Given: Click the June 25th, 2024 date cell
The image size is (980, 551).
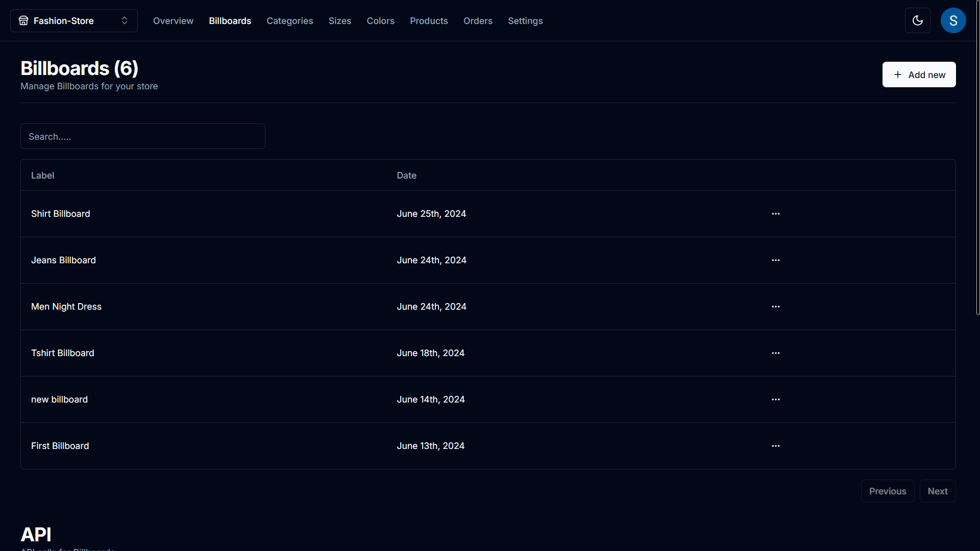Looking at the screenshot, I should coord(431,214).
